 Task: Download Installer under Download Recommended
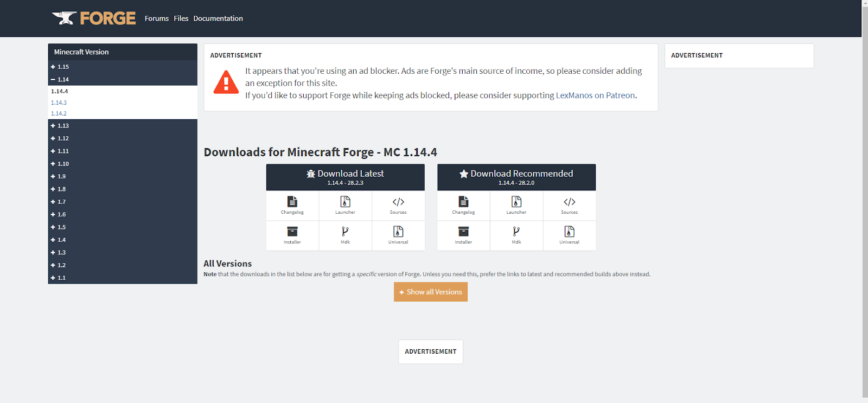click(463, 235)
